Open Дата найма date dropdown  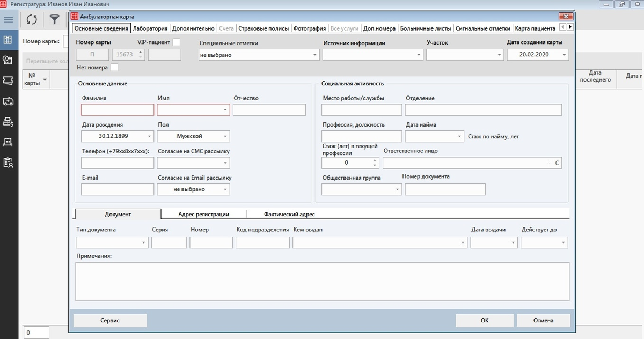coord(459,136)
